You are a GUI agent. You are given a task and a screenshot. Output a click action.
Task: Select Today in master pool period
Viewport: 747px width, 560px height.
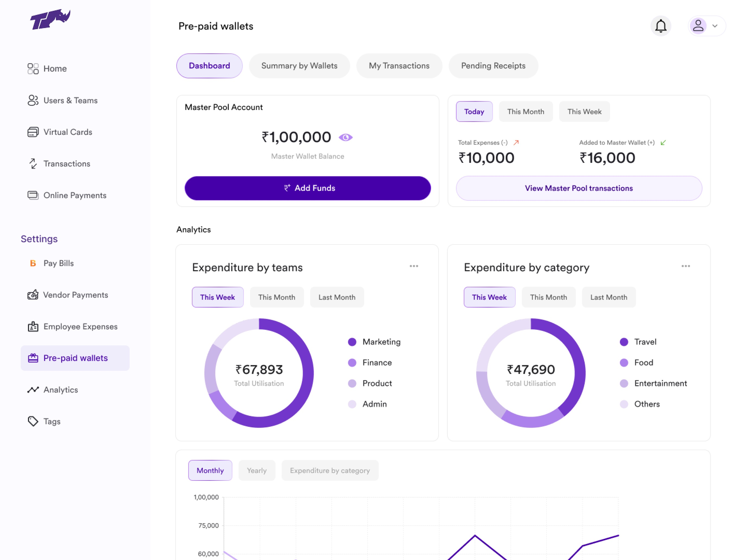pyautogui.click(x=474, y=112)
